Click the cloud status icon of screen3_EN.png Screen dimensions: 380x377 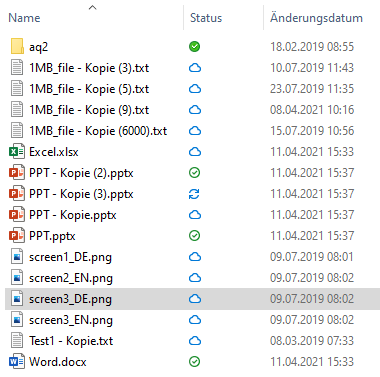195,320
